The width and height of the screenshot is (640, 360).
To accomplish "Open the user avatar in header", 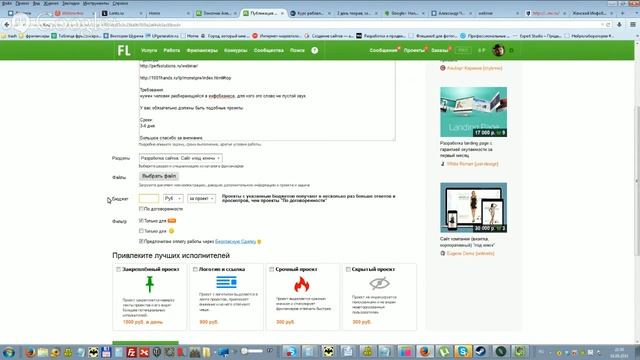I will [x=498, y=50].
